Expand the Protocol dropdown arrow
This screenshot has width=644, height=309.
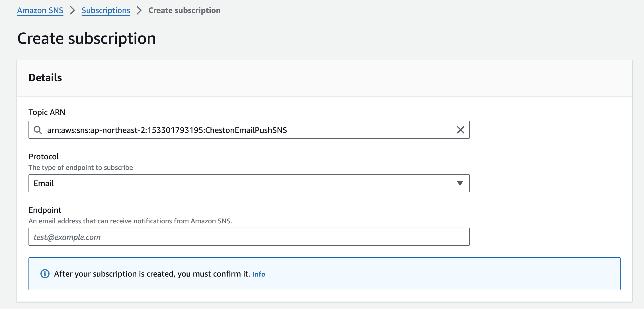pyautogui.click(x=460, y=183)
